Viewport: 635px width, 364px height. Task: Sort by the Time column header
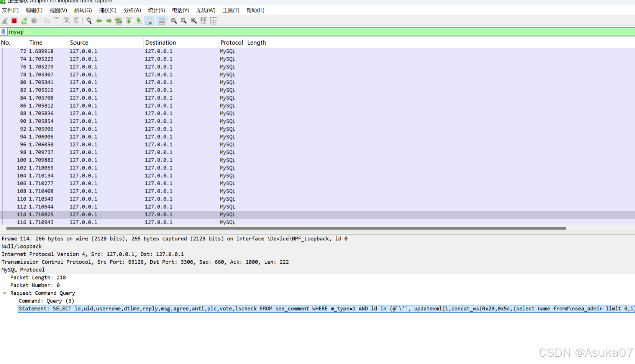(x=48, y=42)
